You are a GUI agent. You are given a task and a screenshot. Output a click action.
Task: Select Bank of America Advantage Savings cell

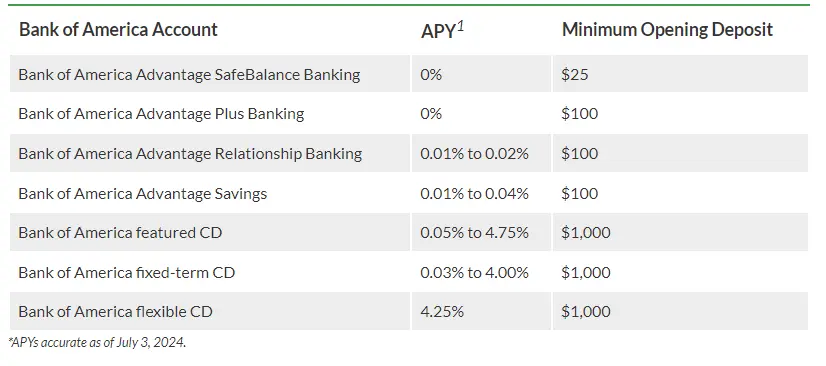coord(210,193)
